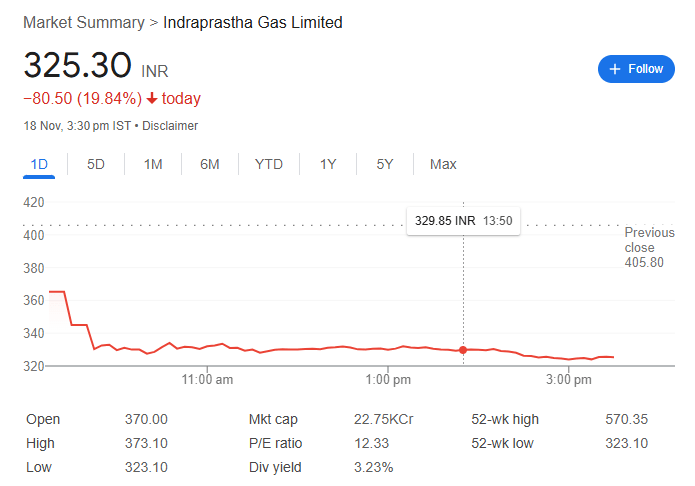Click the Previous close 405.80 label
This screenshot has height=486, width=695.
click(x=643, y=248)
